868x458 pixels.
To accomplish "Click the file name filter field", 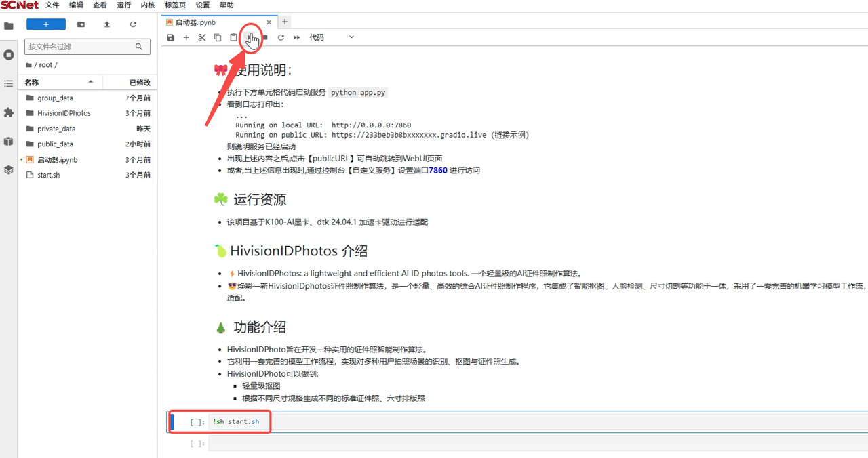I will point(81,47).
